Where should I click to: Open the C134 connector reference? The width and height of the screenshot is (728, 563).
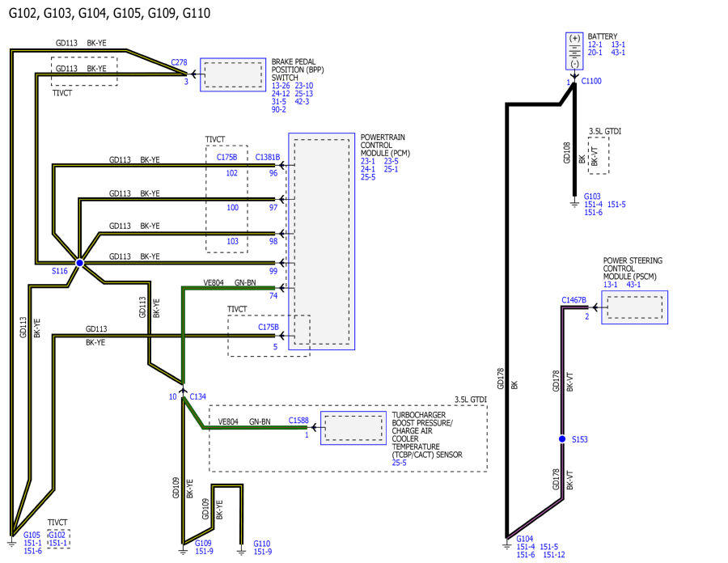tap(198, 397)
